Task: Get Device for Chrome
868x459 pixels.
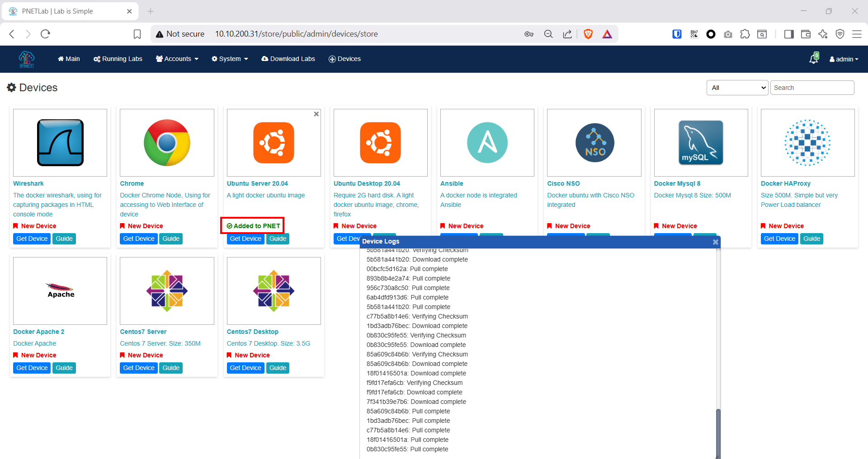Action: (x=139, y=239)
